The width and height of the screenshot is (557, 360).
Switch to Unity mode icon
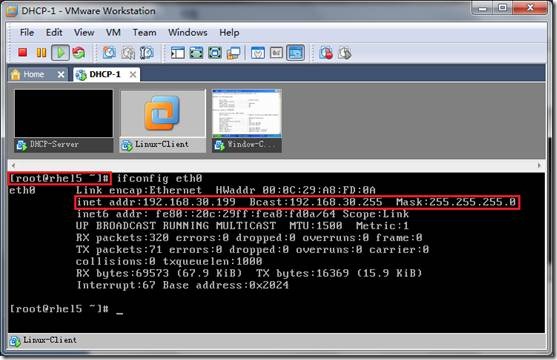point(233,53)
